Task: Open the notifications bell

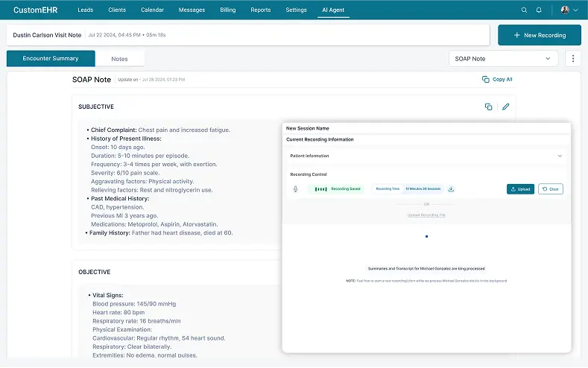Action: coord(539,10)
